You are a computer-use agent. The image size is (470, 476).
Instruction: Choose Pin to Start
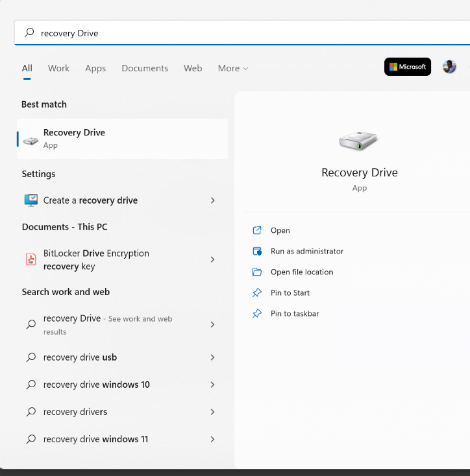(x=290, y=292)
